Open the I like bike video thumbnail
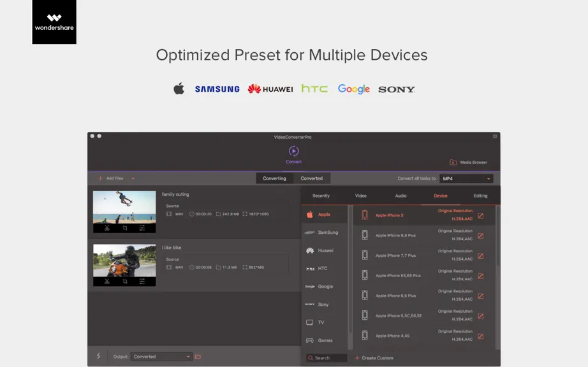Viewport: 588px width, 367px height. 124,261
